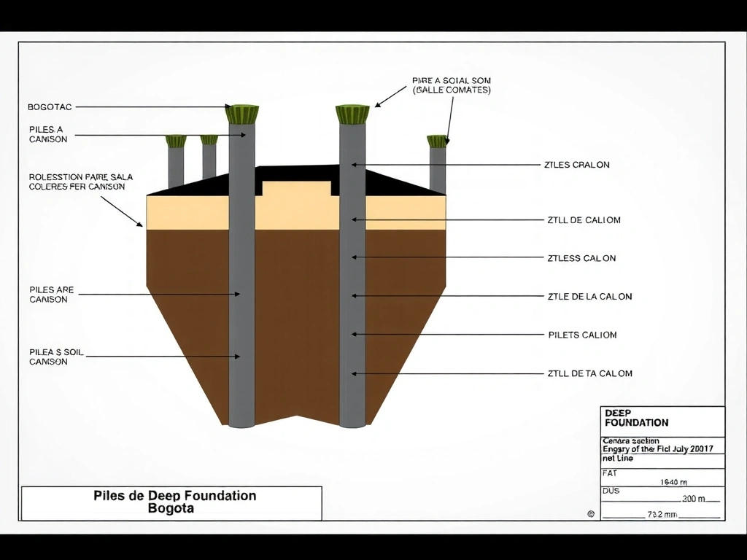Click the ROLESSTION FAIRE SALA annotation text
Screen dimensions: 747x560
point(76,182)
